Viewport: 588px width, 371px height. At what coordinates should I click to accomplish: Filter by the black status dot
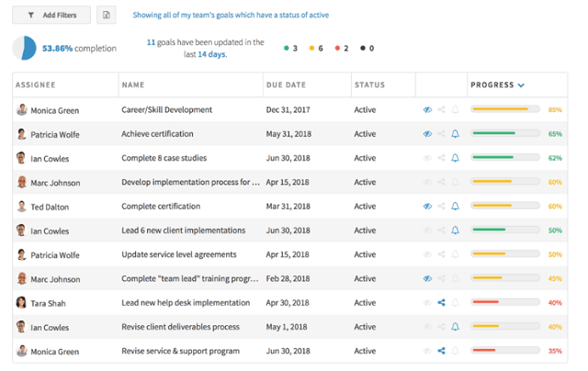tap(363, 48)
